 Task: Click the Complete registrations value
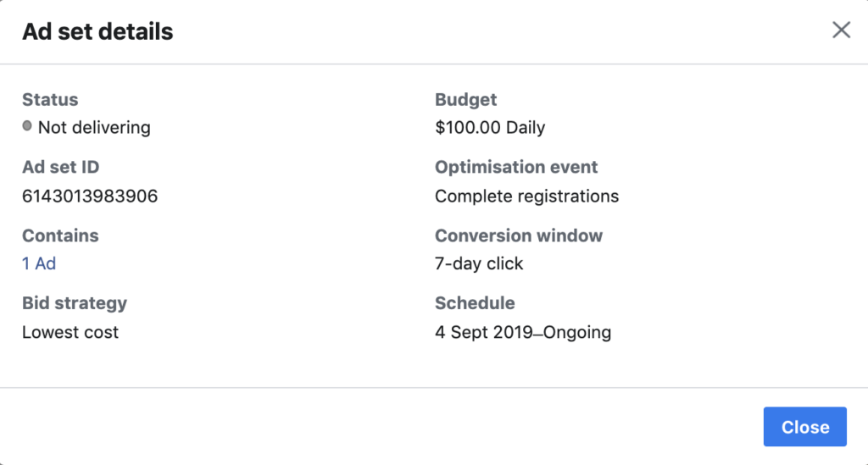(526, 196)
